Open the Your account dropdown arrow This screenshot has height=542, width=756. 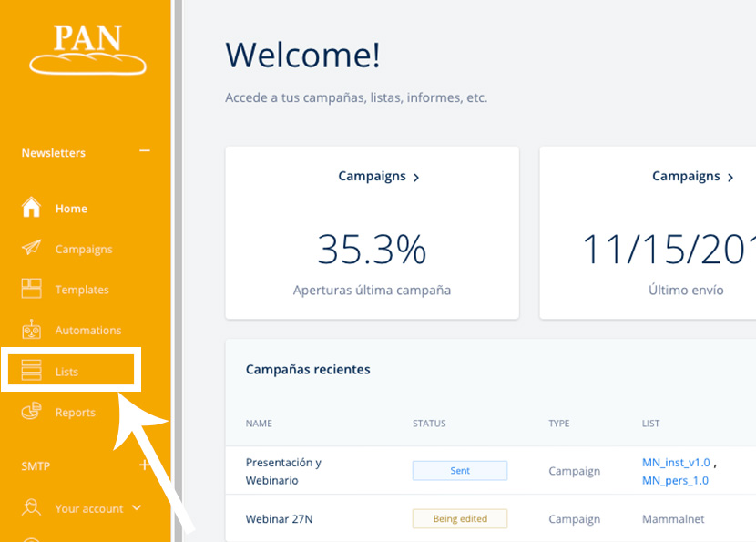137,508
